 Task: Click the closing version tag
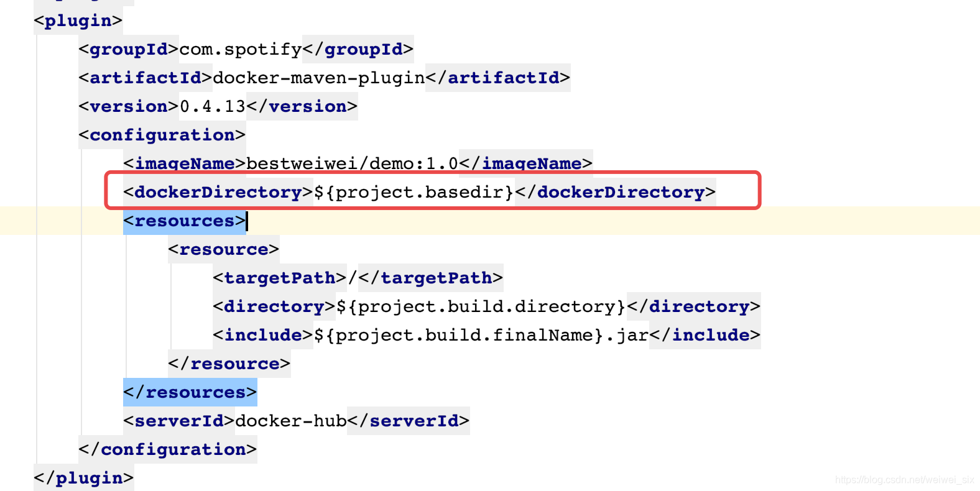point(302,106)
